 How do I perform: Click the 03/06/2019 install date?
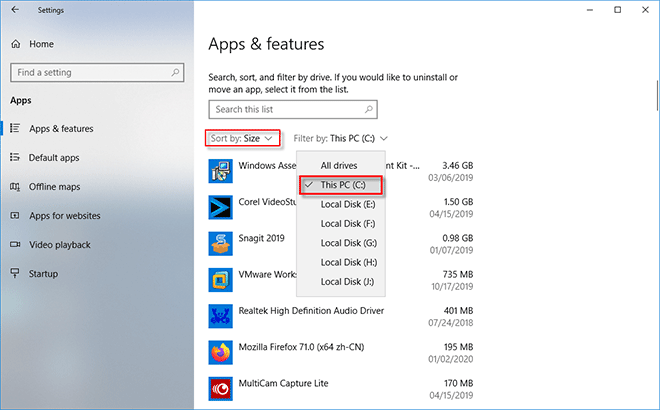click(x=450, y=178)
